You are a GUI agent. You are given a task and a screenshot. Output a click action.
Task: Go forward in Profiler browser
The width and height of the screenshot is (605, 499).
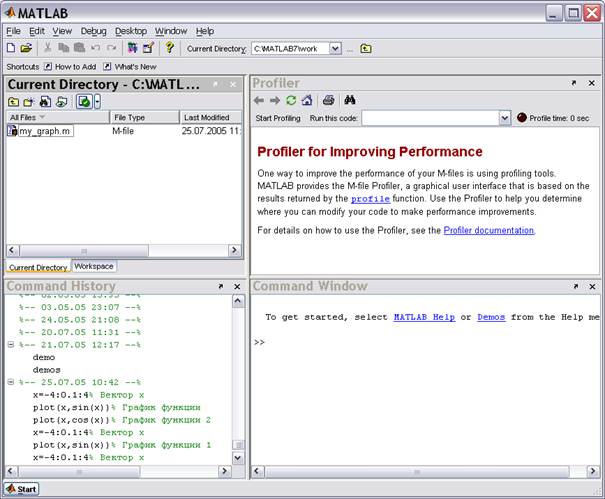[275, 101]
